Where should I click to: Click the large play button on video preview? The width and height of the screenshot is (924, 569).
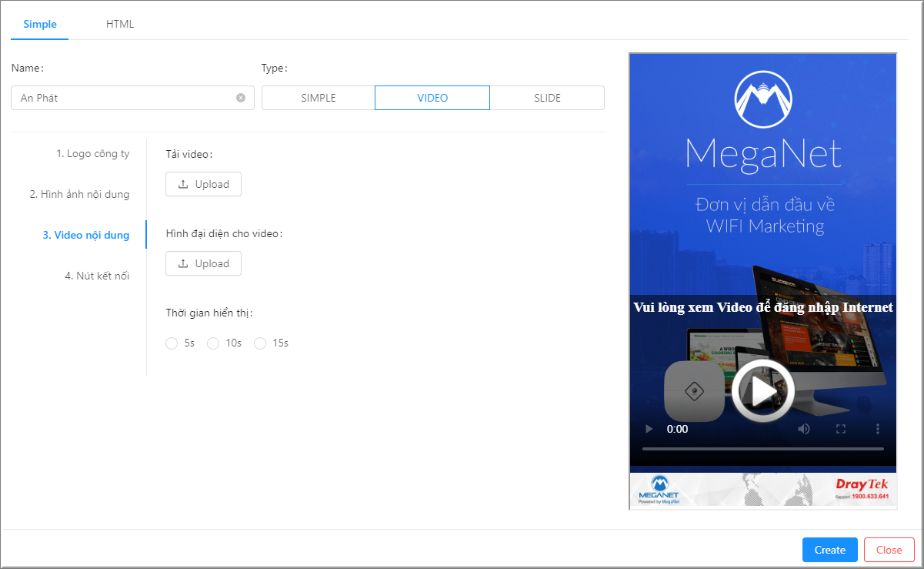[763, 391]
